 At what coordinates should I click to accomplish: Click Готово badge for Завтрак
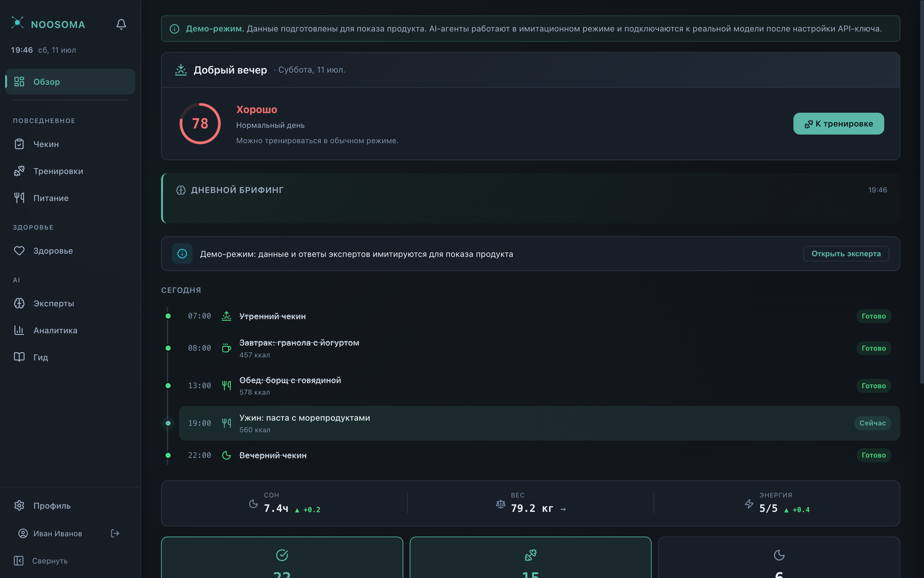[874, 348]
